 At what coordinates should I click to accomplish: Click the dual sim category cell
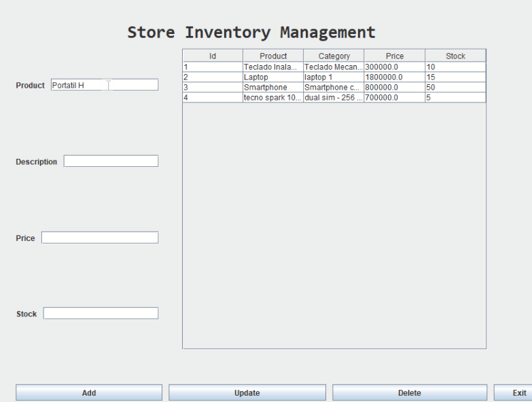(334, 98)
